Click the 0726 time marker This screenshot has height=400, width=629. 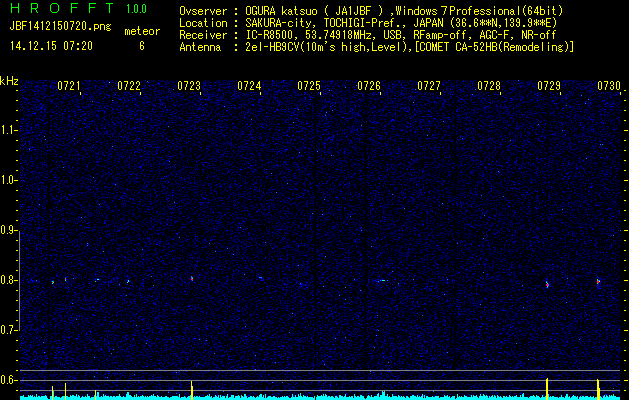pos(369,86)
